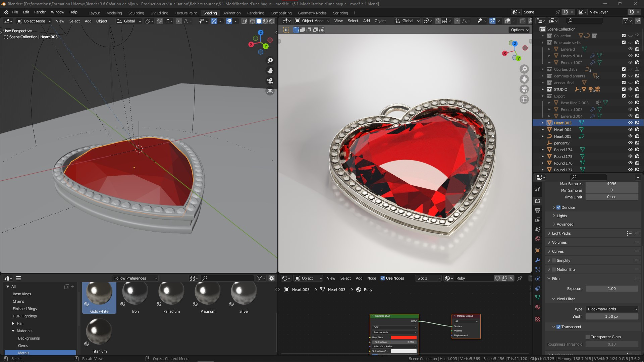Image resolution: width=644 pixels, height=362 pixels.
Task: Open File menu
Action: tap(15, 12)
